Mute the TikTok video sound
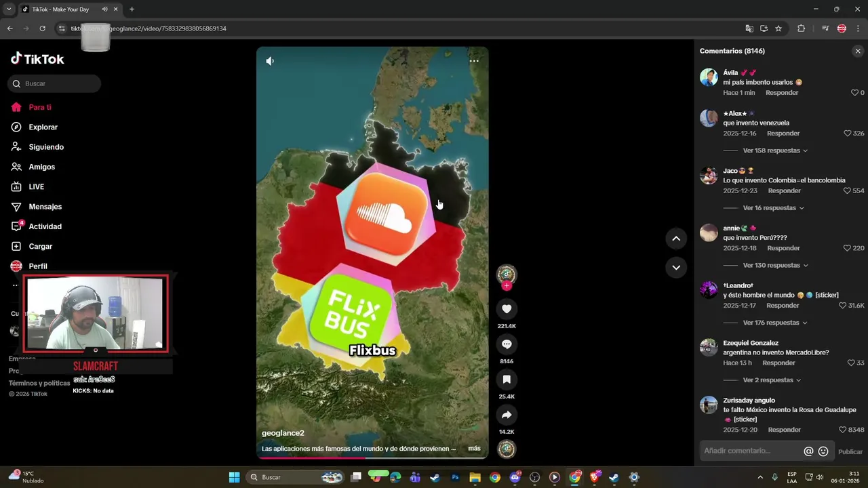 coord(270,61)
